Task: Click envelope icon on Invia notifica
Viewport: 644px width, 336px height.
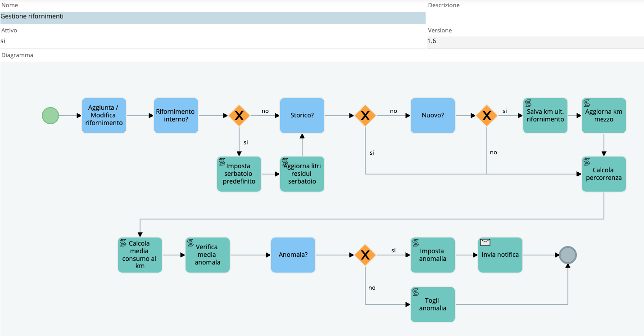Action: (485, 242)
